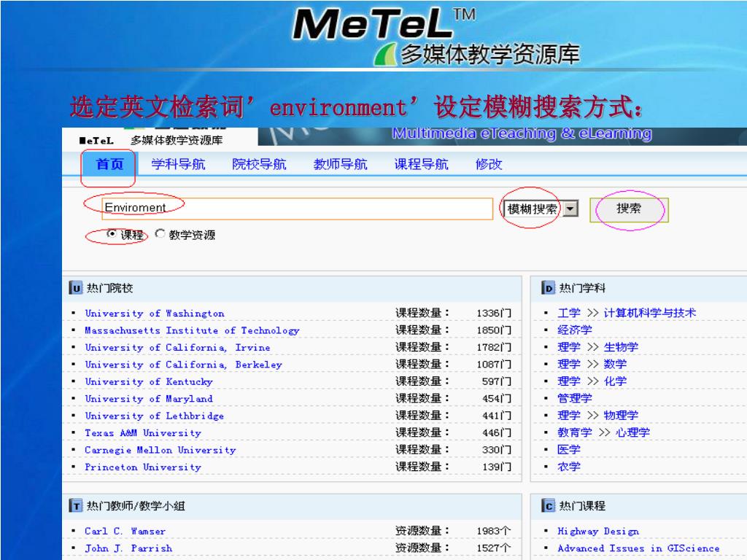
Task: Click the 139门 course count text
Action: (x=497, y=467)
